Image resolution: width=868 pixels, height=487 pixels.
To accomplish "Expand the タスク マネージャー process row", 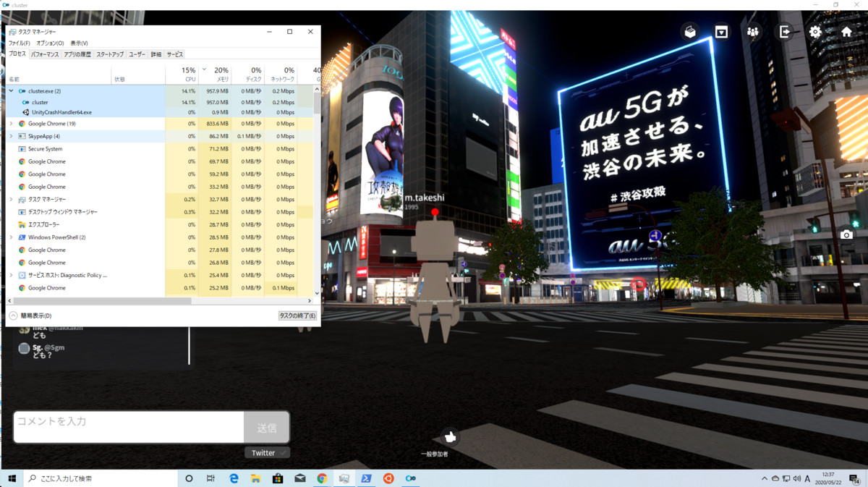I will (11, 199).
